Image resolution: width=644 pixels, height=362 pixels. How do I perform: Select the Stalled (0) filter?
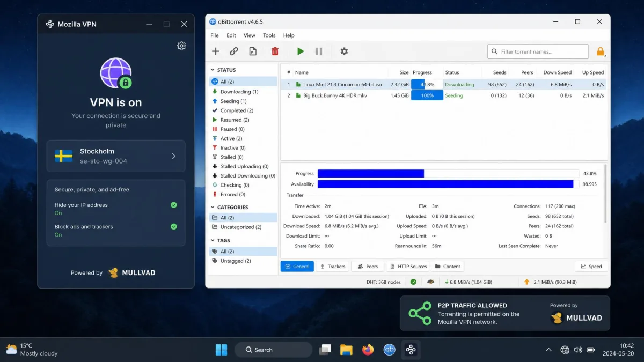coord(243,157)
